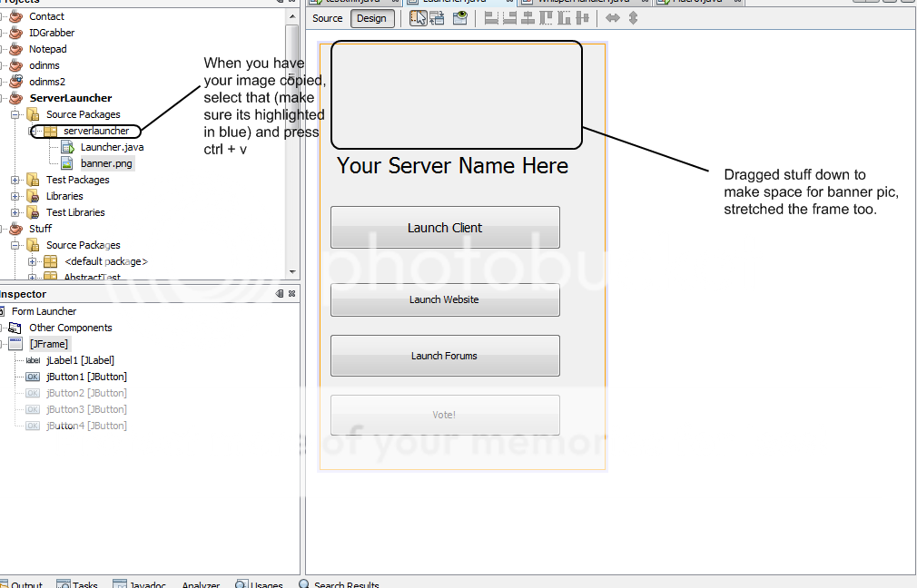Click the vertical resizability arrow icon
The height and width of the screenshot is (588, 917).
[x=633, y=18]
